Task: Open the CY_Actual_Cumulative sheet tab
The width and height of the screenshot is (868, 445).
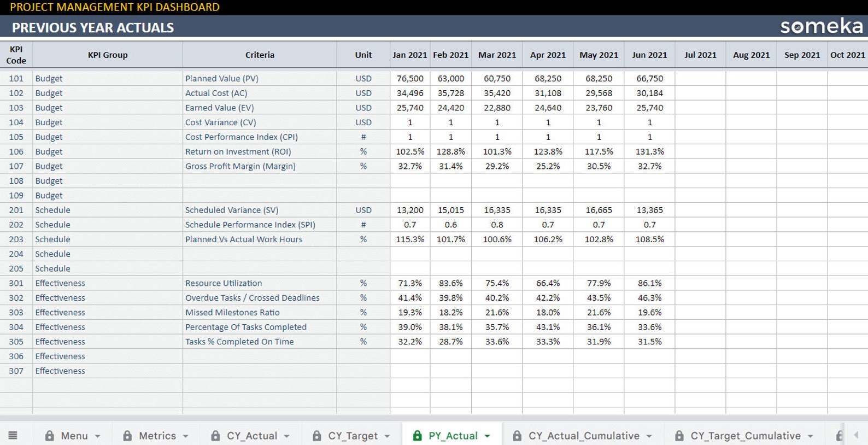Action: (583, 436)
